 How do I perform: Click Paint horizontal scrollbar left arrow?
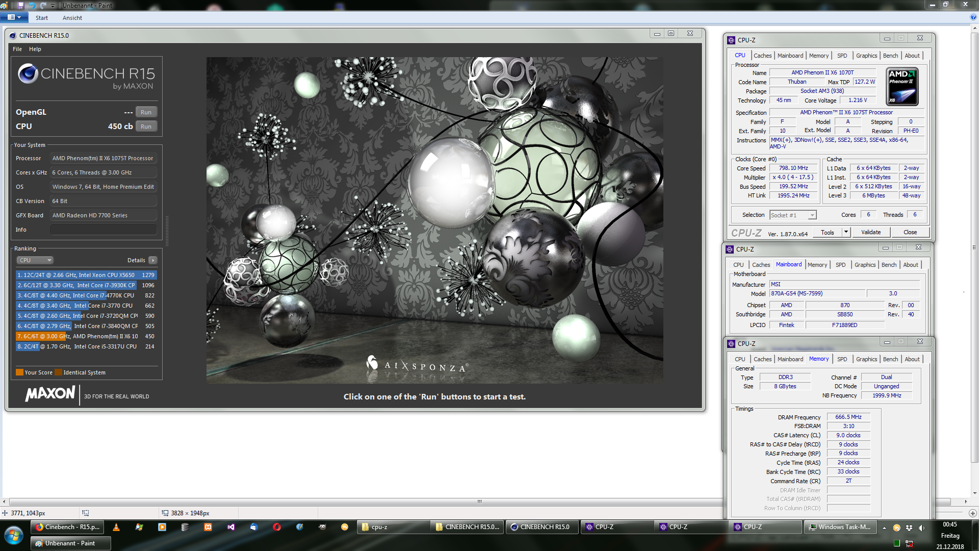click(x=5, y=502)
